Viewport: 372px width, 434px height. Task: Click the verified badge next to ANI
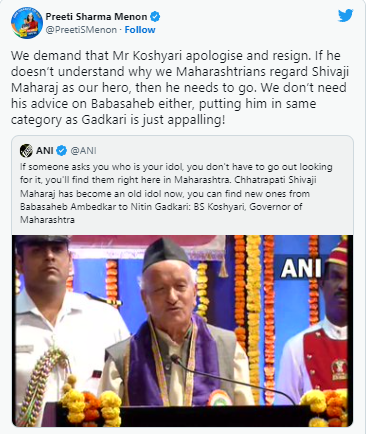tap(61, 151)
